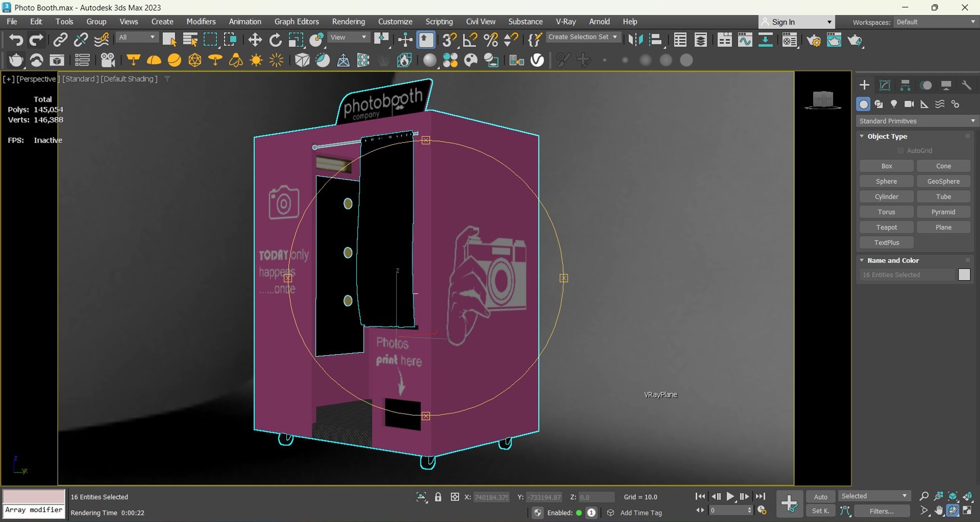Activate the Select Object tool
The width and height of the screenshot is (980, 522).
tap(169, 40)
